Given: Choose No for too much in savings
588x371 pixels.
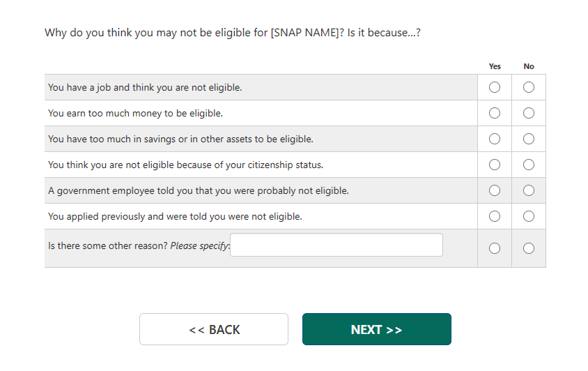Looking at the screenshot, I should click(x=529, y=139).
